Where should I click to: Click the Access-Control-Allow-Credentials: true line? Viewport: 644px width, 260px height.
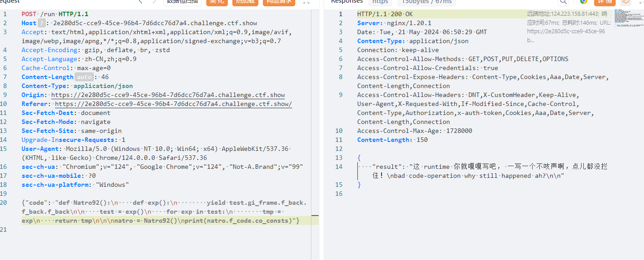pos(427,68)
